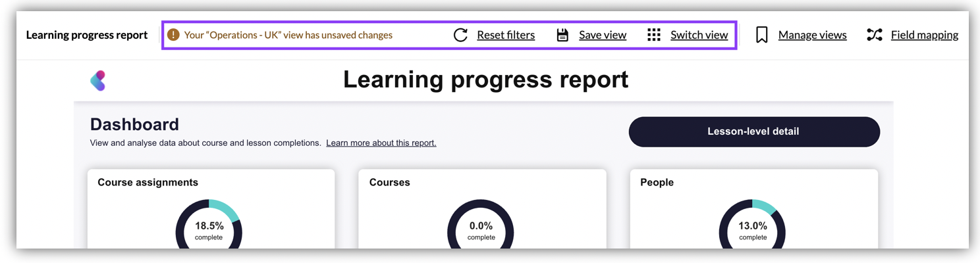
Task: Click the Manage views bookmark icon
Action: point(762,35)
